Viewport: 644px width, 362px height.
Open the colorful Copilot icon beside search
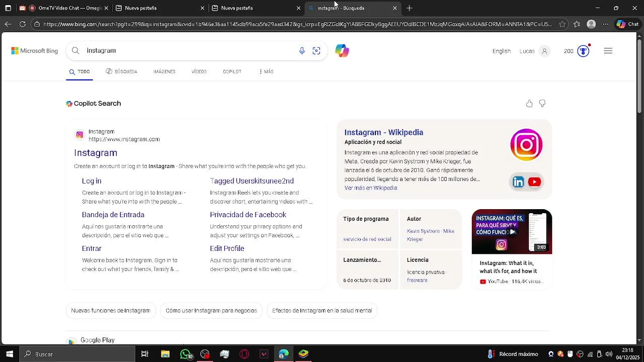pos(342,51)
